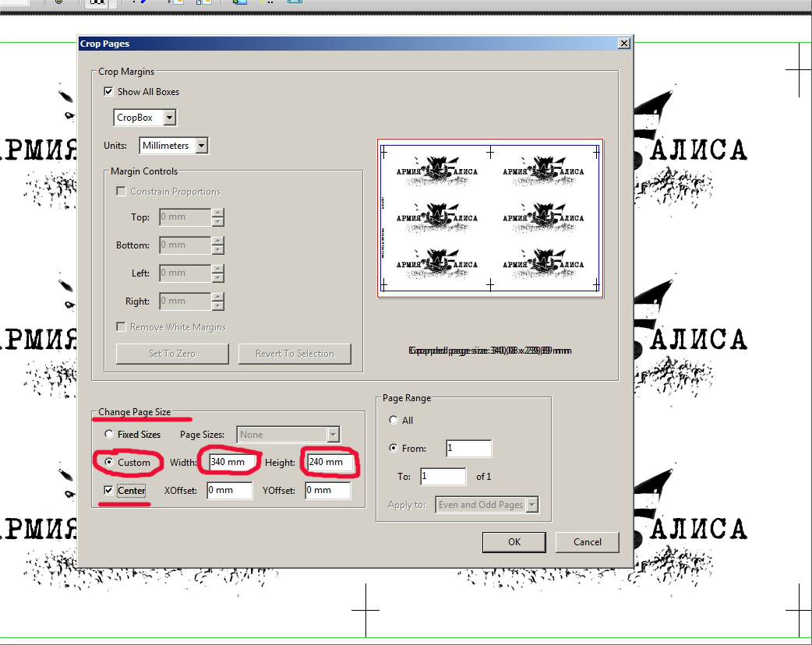812x645 pixels.
Task: Click into the Bottom margin field
Action: click(x=185, y=245)
